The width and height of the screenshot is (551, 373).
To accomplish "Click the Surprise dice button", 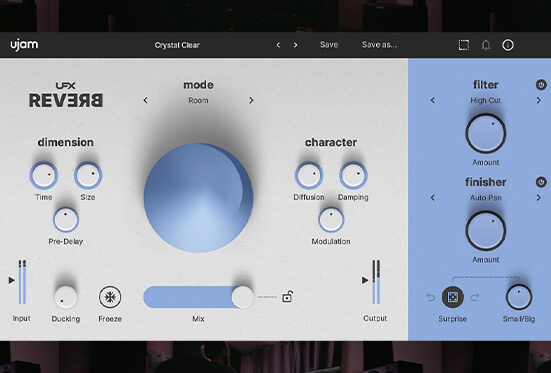I will 453,297.
